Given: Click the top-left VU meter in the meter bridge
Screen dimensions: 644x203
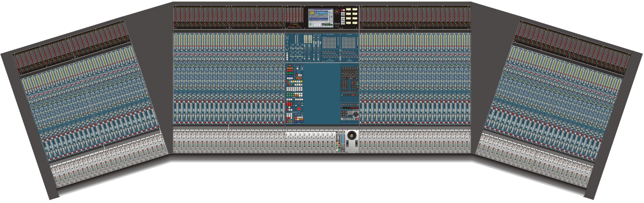Looking at the screenshot, I should (348, 9).
